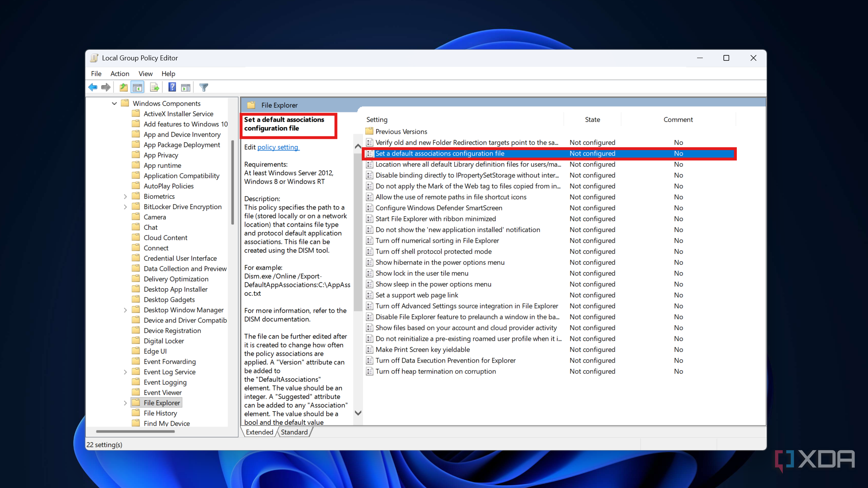The image size is (868, 488).
Task: Click description pane scroll down arrow
Action: pyautogui.click(x=358, y=413)
